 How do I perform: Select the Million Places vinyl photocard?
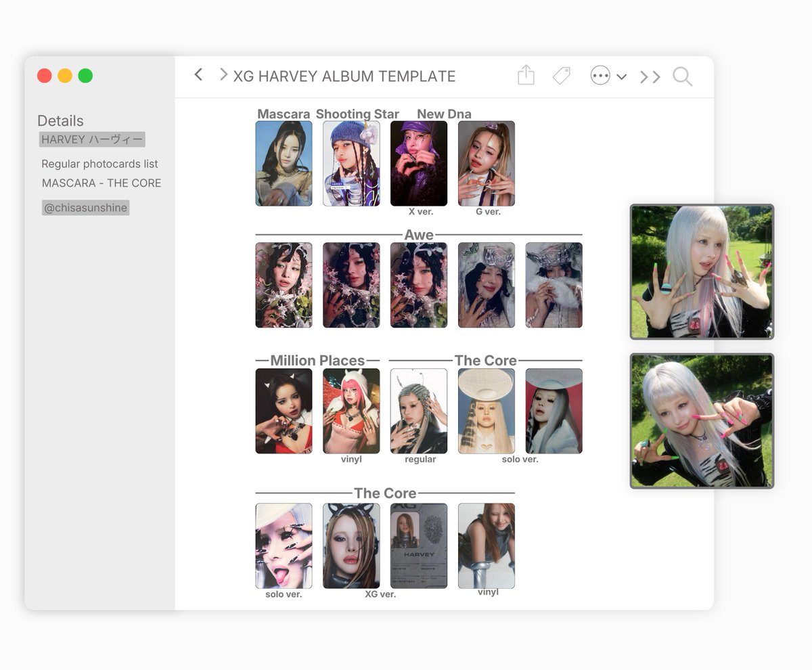351,411
